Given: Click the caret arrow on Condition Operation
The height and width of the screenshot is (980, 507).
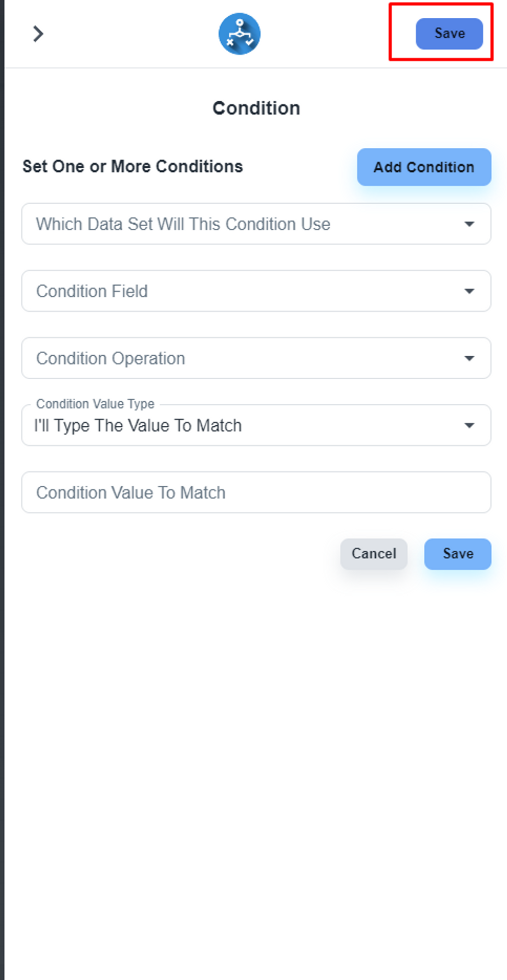Looking at the screenshot, I should tap(469, 358).
